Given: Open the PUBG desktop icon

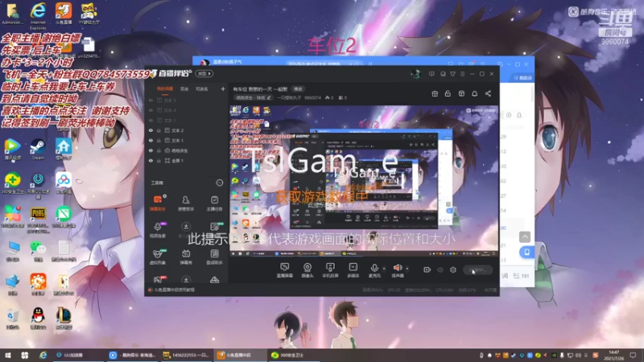Looking at the screenshot, I should coord(38,218).
